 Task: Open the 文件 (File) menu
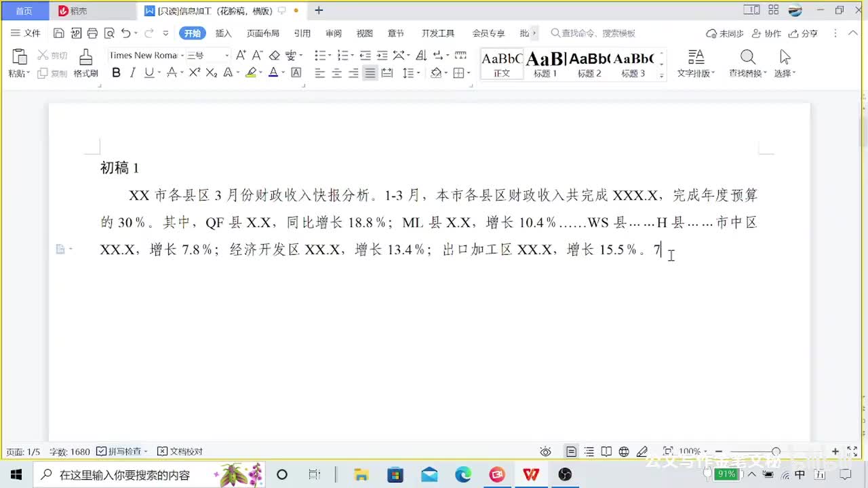tap(26, 33)
